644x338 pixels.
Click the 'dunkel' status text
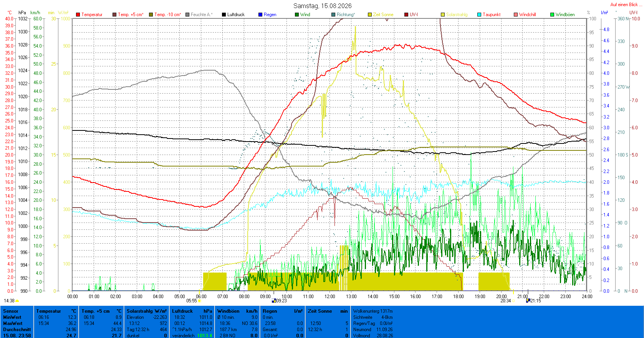pos(133,336)
